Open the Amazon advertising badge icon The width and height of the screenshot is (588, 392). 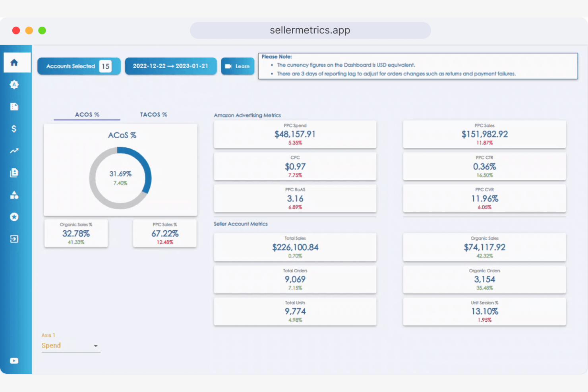click(14, 84)
